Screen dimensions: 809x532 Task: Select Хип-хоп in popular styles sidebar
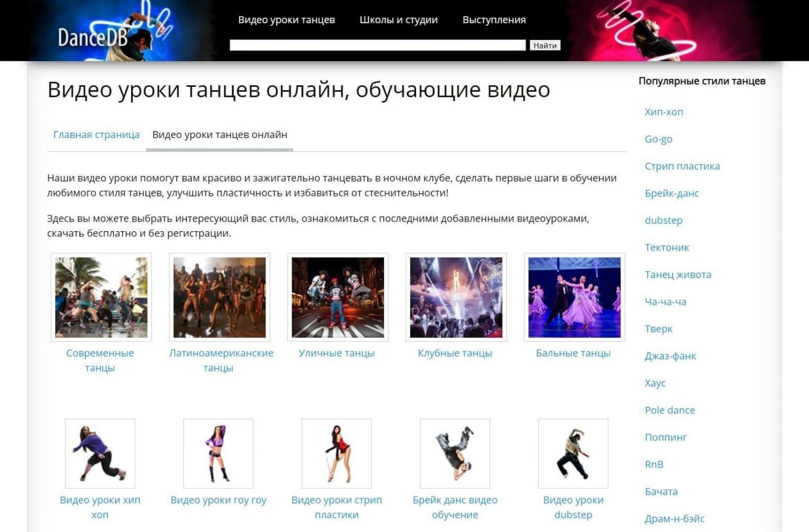click(x=664, y=112)
